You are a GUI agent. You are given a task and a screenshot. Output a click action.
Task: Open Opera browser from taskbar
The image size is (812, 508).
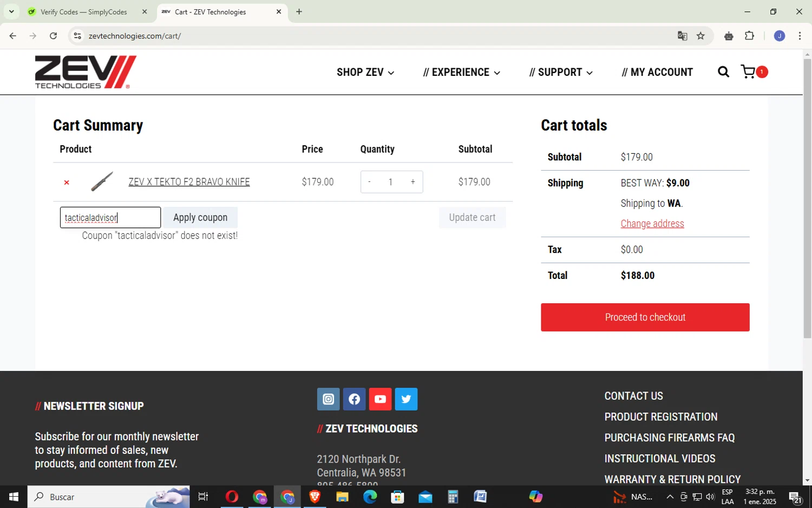coord(232,497)
